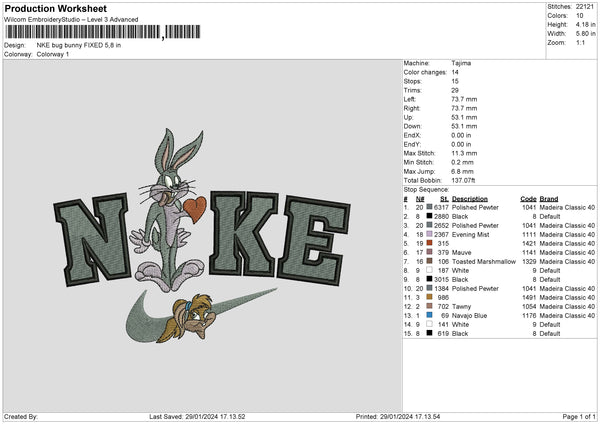This screenshot has width=600, height=424.
Task: Click the Black swatch for stitch count 2880
Action: 429,216
